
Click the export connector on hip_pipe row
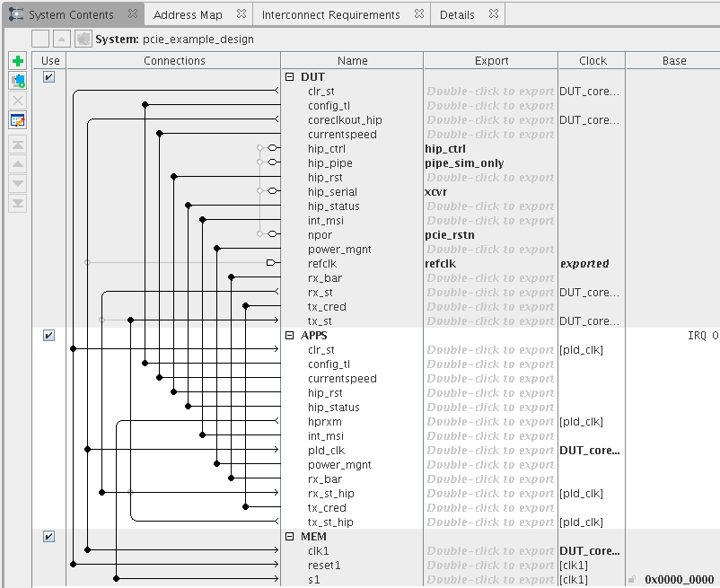273,162
